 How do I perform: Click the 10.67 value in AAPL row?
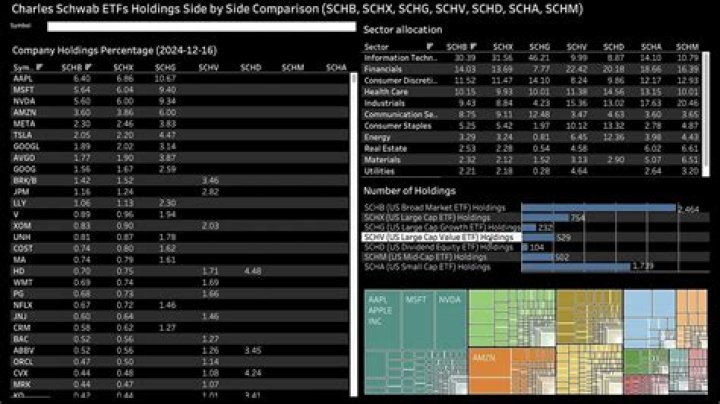pos(165,79)
